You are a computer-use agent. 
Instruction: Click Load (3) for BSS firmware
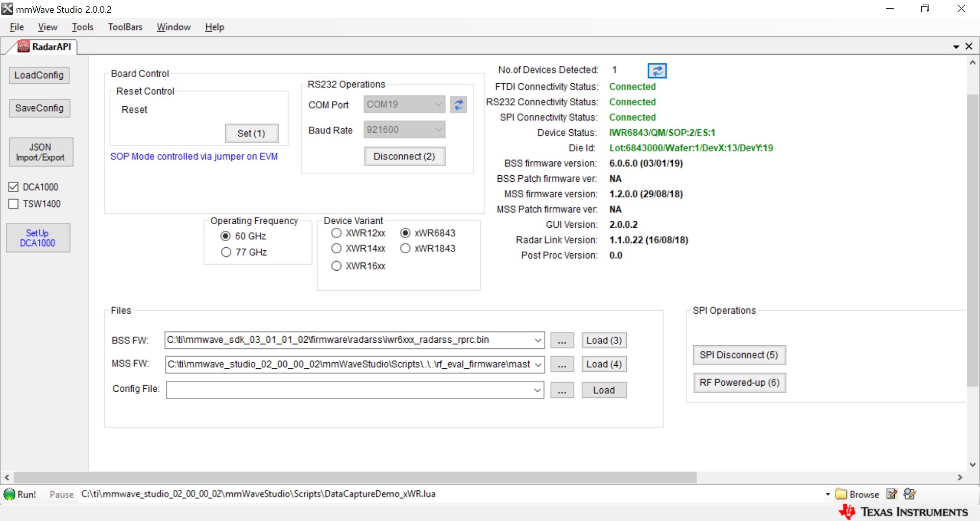604,341
